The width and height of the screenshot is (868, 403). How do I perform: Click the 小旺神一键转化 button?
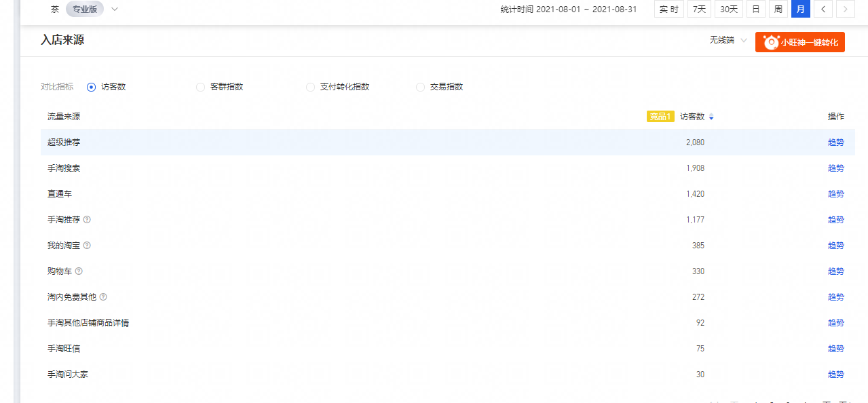(808, 42)
